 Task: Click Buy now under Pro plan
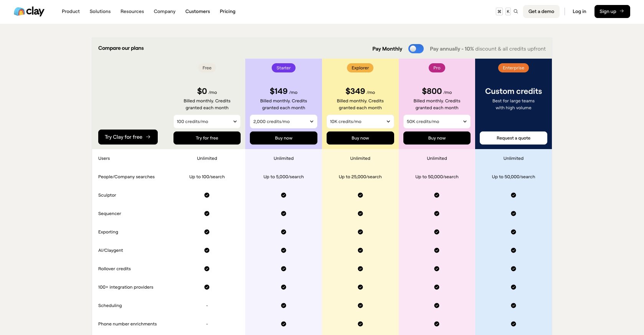[437, 138]
